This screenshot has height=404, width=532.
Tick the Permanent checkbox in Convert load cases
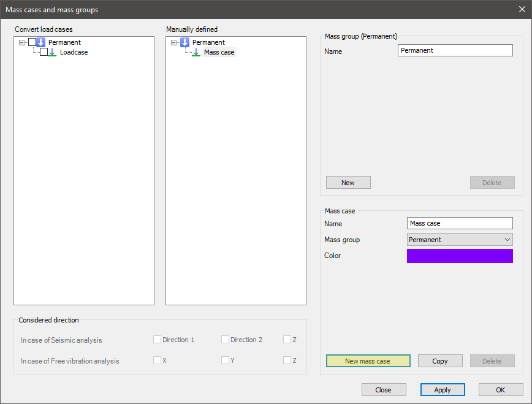[32, 42]
